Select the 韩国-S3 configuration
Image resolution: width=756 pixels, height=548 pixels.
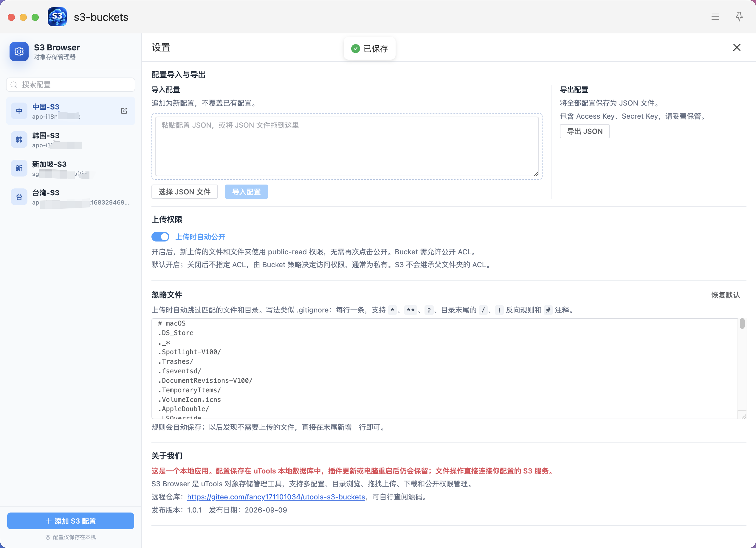pyautogui.click(x=71, y=140)
